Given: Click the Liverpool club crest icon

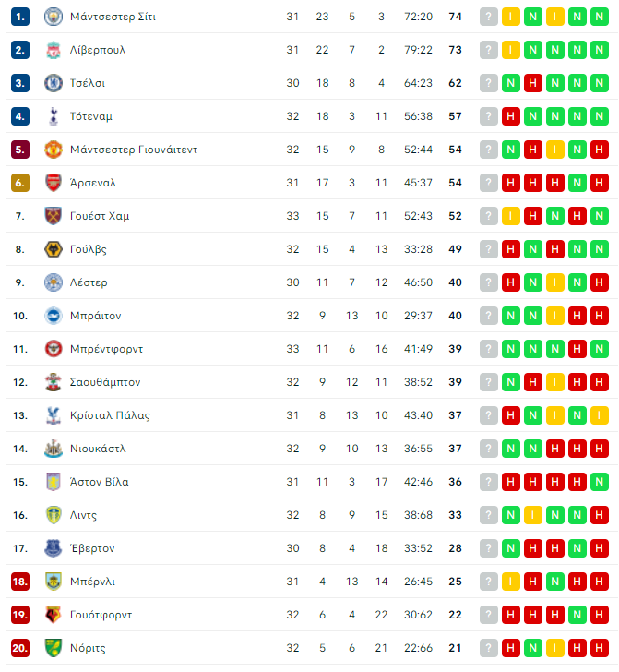Looking at the screenshot, I should [54, 50].
